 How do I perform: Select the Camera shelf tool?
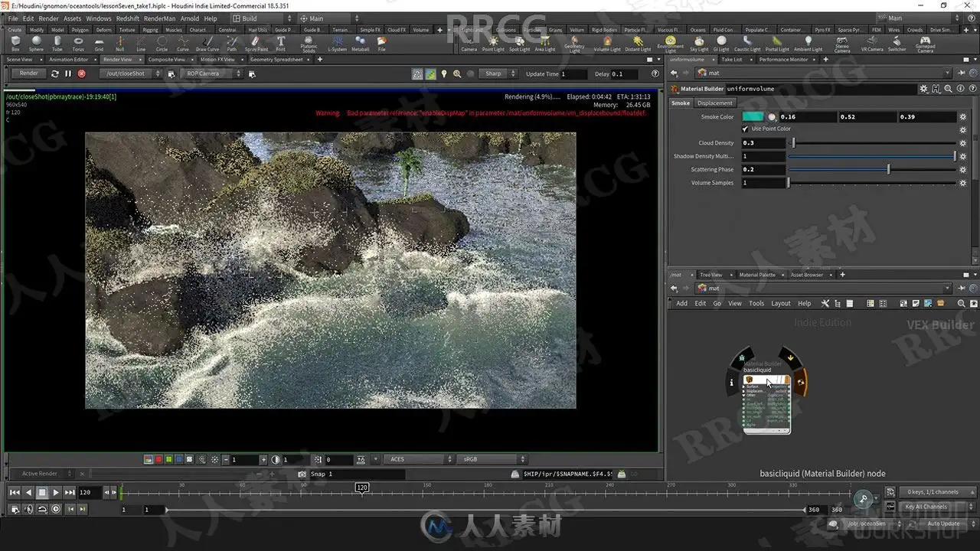point(469,44)
